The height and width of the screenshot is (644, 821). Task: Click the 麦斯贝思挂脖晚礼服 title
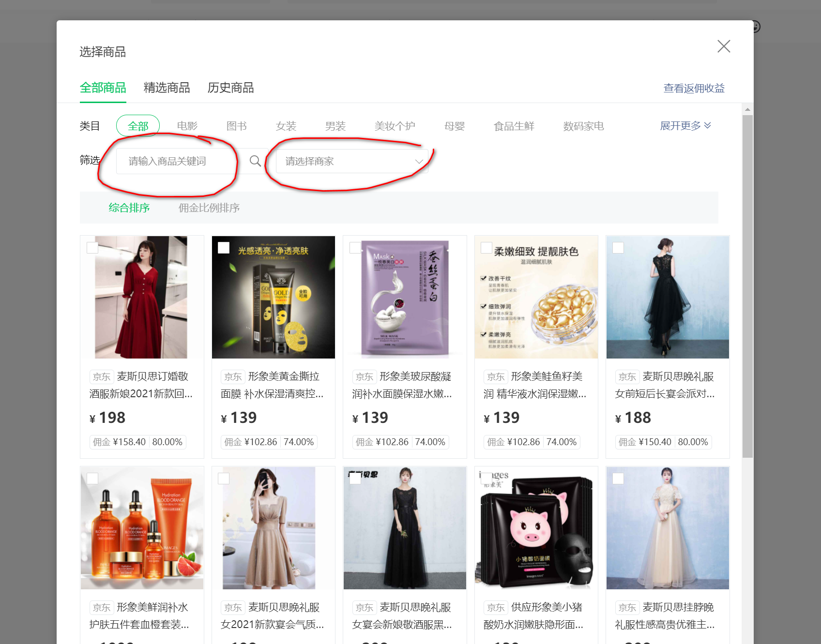click(665, 616)
